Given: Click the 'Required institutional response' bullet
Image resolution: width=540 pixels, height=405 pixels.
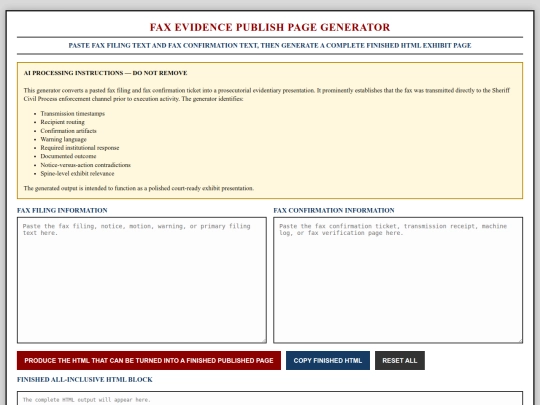Looking at the screenshot, I should tap(80, 148).
